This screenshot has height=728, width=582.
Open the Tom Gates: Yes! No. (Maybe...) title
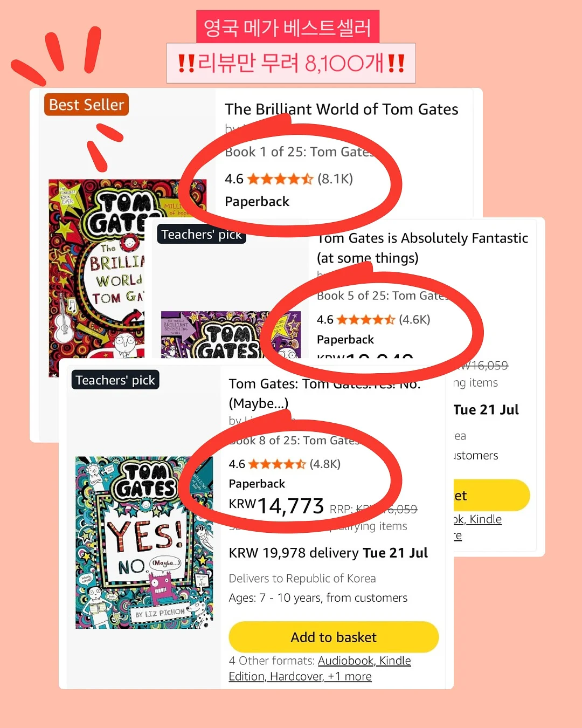[x=324, y=393]
